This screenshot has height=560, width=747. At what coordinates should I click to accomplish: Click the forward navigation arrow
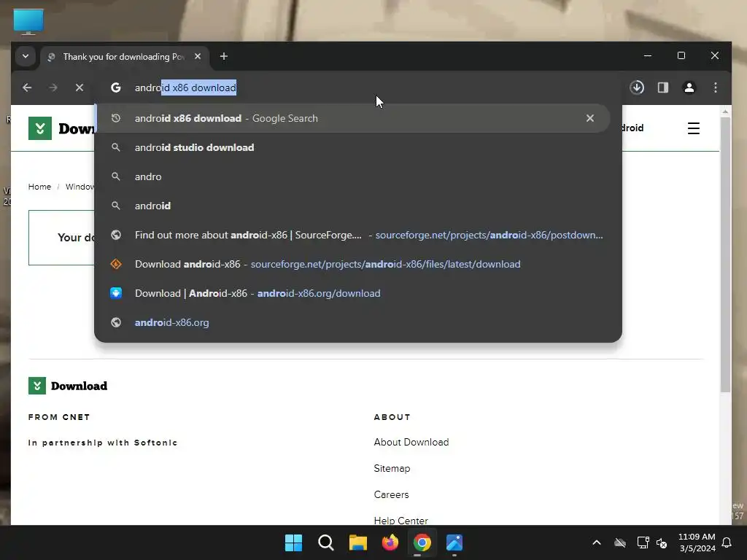(x=53, y=87)
